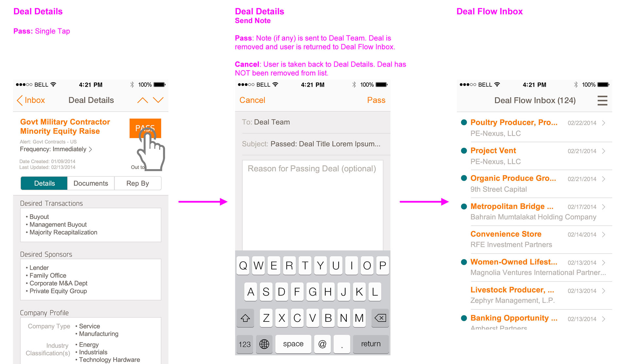Open Frequency: Immediately disclosure chevron
The width and height of the screenshot is (628, 364).
point(91,149)
